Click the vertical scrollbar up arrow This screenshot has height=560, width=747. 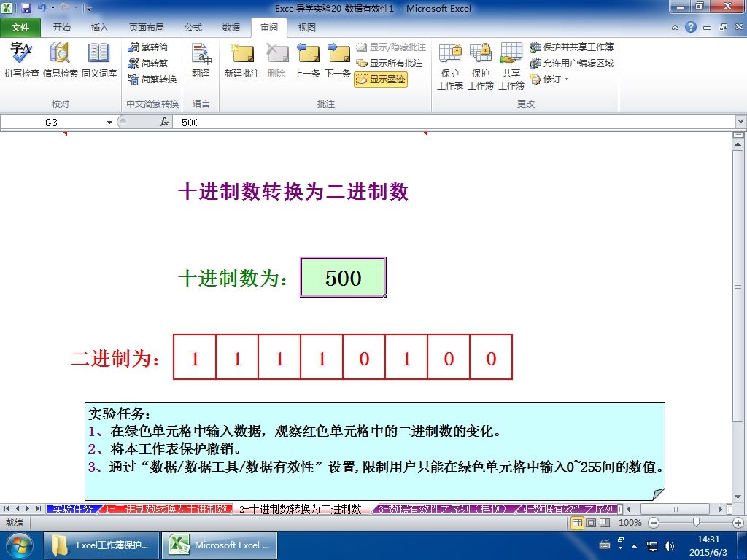click(x=738, y=144)
